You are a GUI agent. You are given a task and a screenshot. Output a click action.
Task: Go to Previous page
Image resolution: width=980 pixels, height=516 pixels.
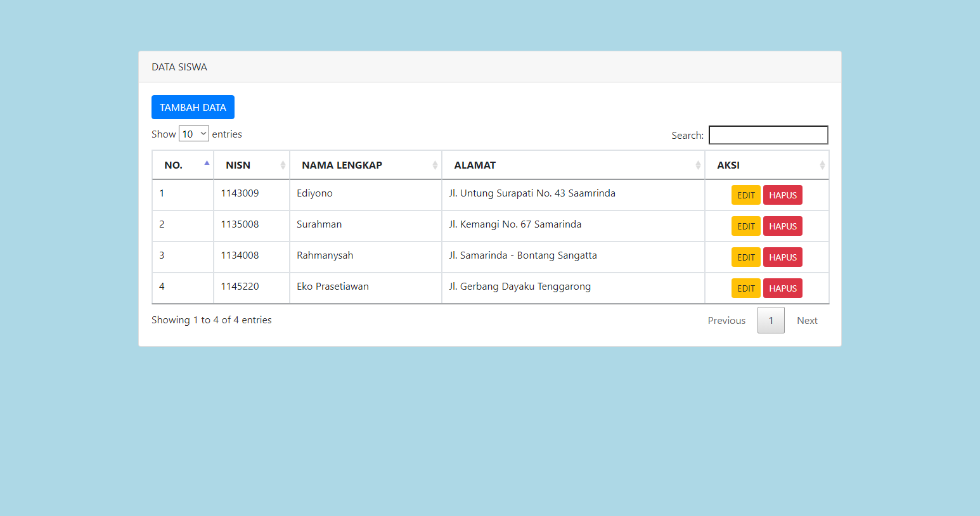726,320
